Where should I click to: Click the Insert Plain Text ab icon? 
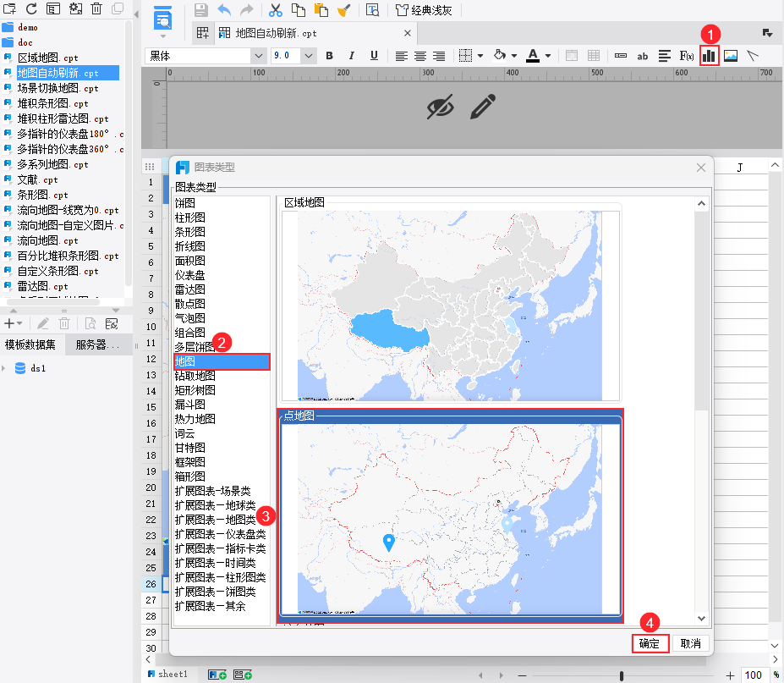643,56
